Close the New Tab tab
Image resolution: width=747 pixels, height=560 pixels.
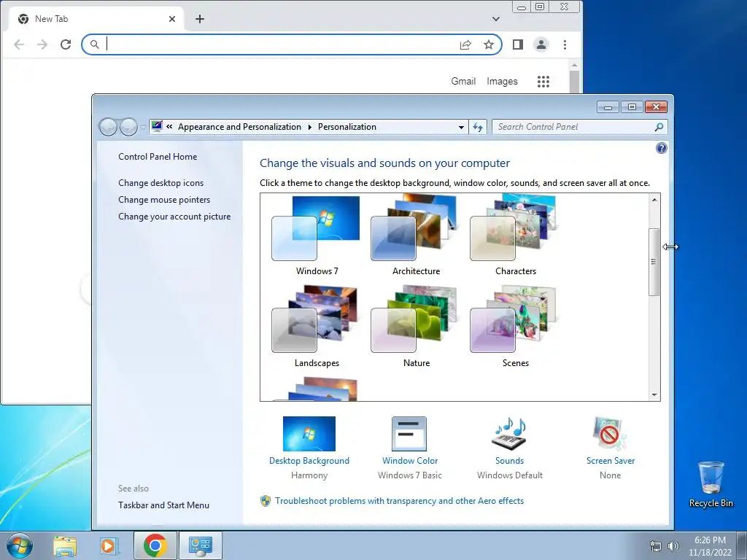172,19
